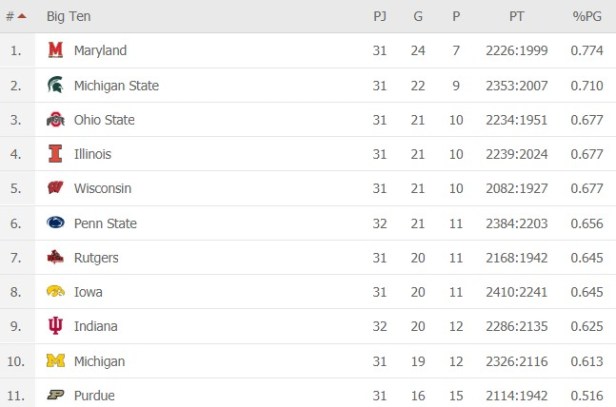The image size is (616, 407).
Task: Click the Michigan State Spartans logo
Action: click(55, 85)
